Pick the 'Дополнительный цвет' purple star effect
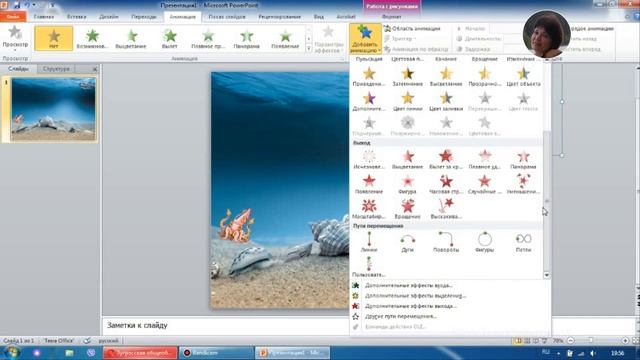Viewport: 640px width, 360px height. click(x=369, y=101)
